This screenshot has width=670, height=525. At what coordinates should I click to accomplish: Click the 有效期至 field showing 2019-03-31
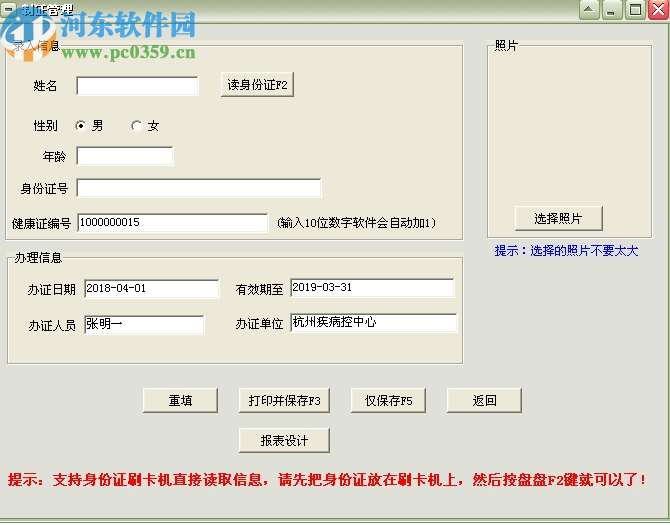(x=372, y=287)
